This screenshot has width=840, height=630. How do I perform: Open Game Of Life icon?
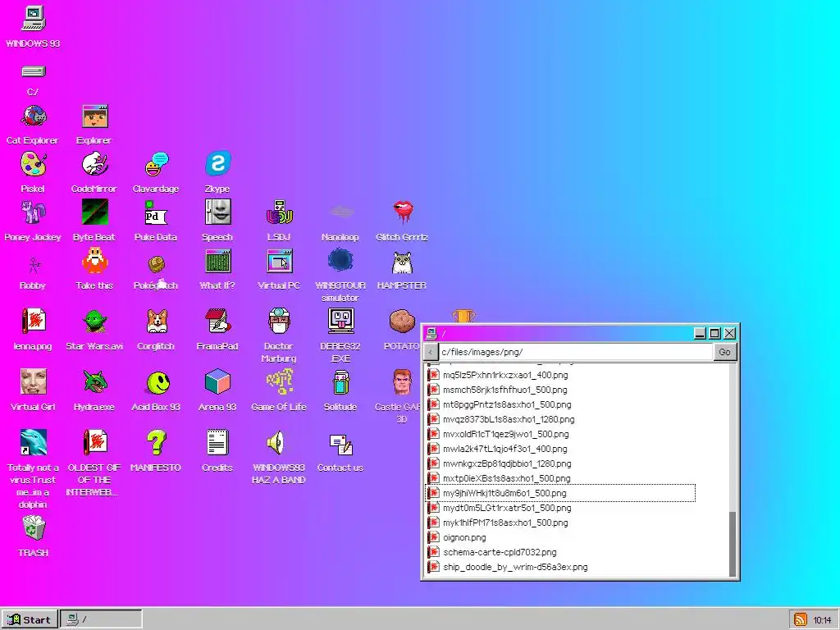[x=279, y=382]
